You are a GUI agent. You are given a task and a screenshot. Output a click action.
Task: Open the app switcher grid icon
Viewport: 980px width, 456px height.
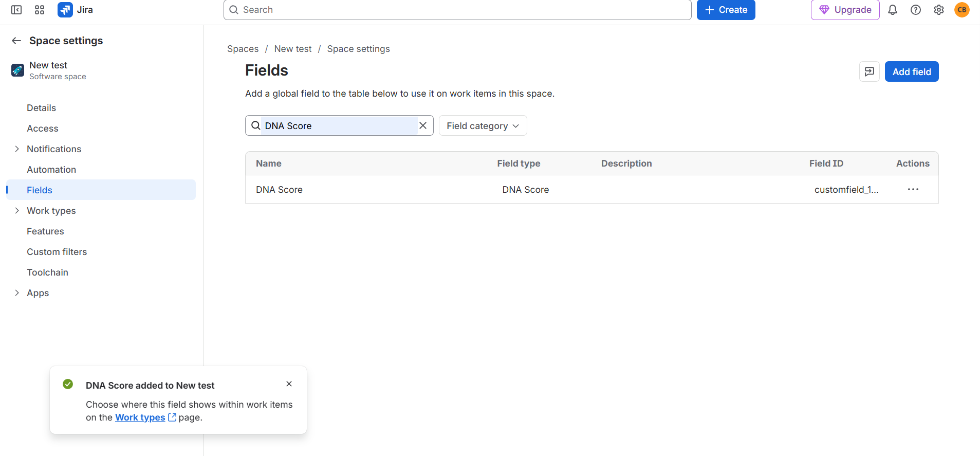coord(40,10)
